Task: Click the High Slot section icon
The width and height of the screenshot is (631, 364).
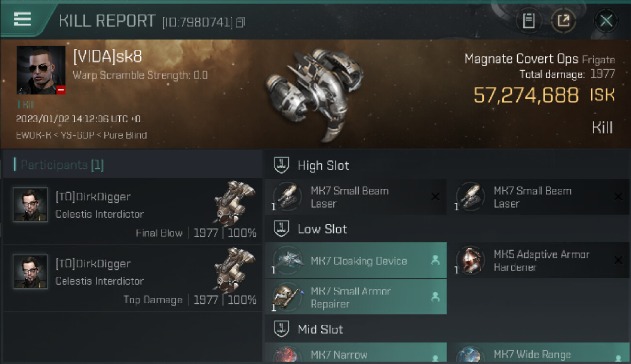Action: click(x=282, y=165)
